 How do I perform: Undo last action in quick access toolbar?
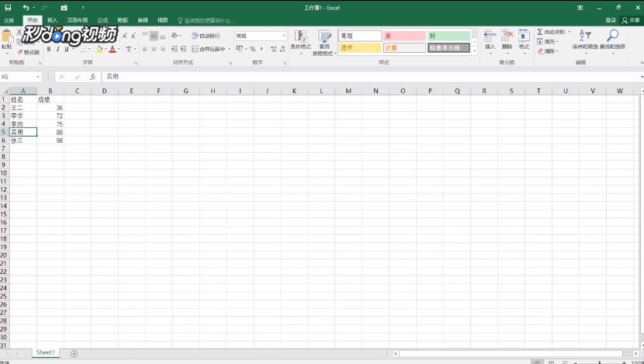(26, 8)
